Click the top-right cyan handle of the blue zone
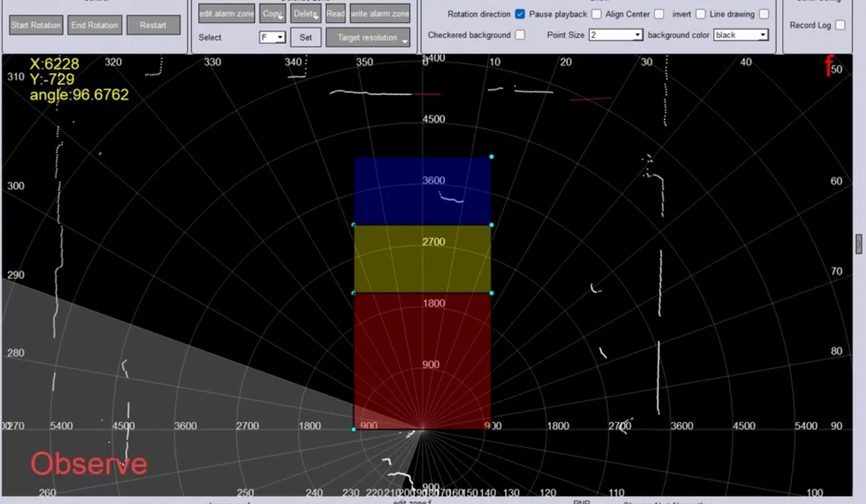This screenshot has width=866, height=504. tap(492, 157)
